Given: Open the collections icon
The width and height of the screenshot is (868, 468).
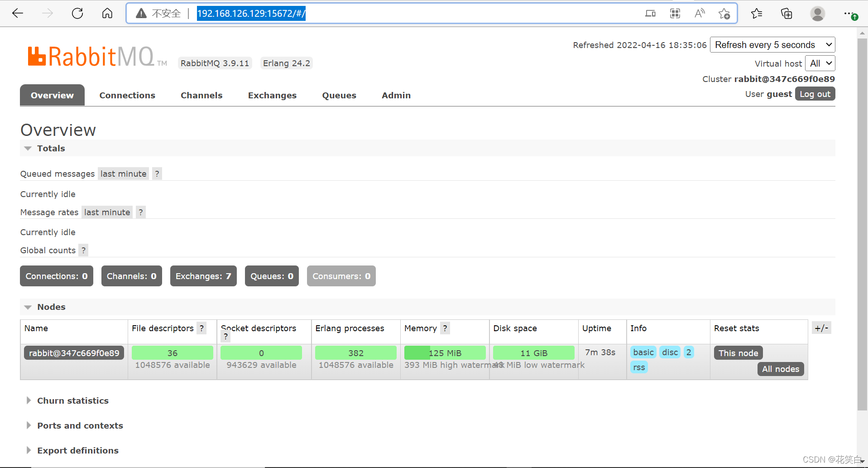Looking at the screenshot, I should 786,14.
